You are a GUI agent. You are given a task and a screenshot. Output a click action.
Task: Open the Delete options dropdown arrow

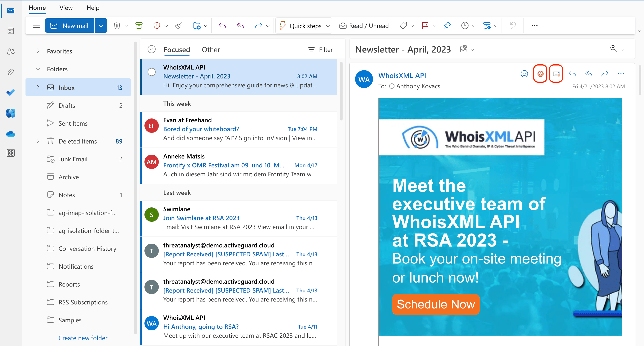pos(127,26)
